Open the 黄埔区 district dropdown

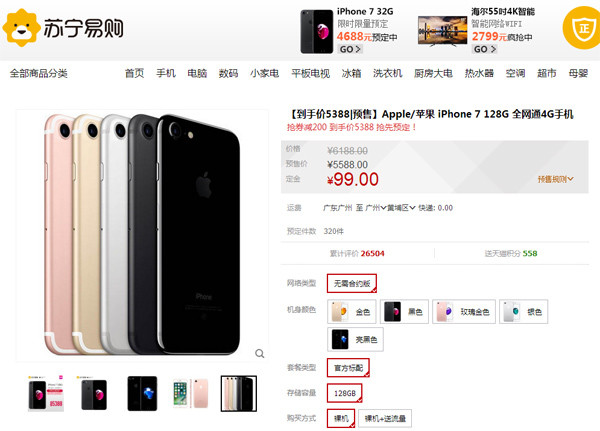pyautogui.click(x=401, y=208)
